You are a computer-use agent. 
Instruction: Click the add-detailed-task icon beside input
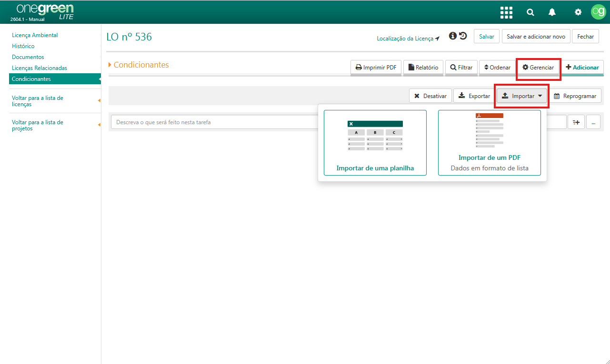pyautogui.click(x=576, y=122)
